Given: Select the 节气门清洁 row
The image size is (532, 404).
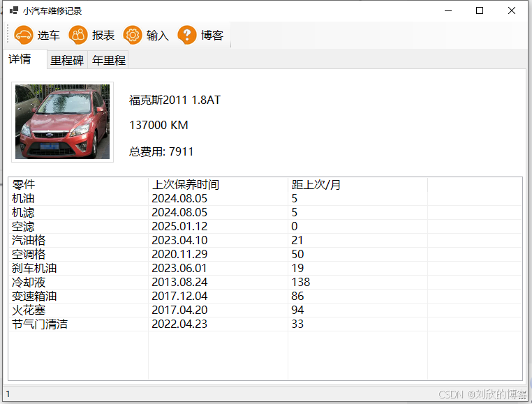Looking at the screenshot, I should pyautogui.click(x=265, y=324).
